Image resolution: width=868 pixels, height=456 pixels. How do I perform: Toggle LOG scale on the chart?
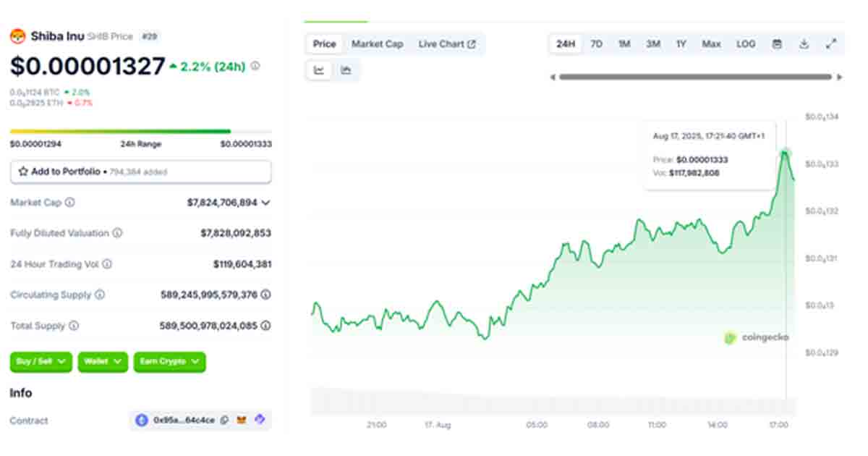click(746, 44)
